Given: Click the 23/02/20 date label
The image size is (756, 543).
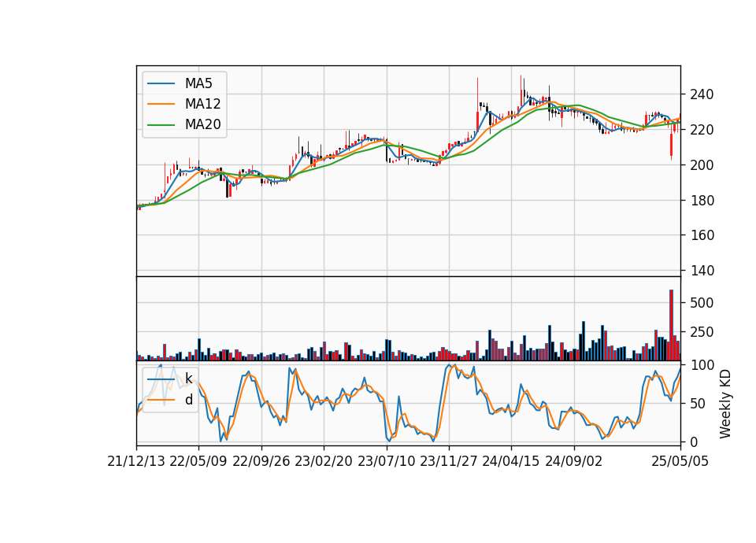Looking at the screenshot, I should [x=324, y=461].
